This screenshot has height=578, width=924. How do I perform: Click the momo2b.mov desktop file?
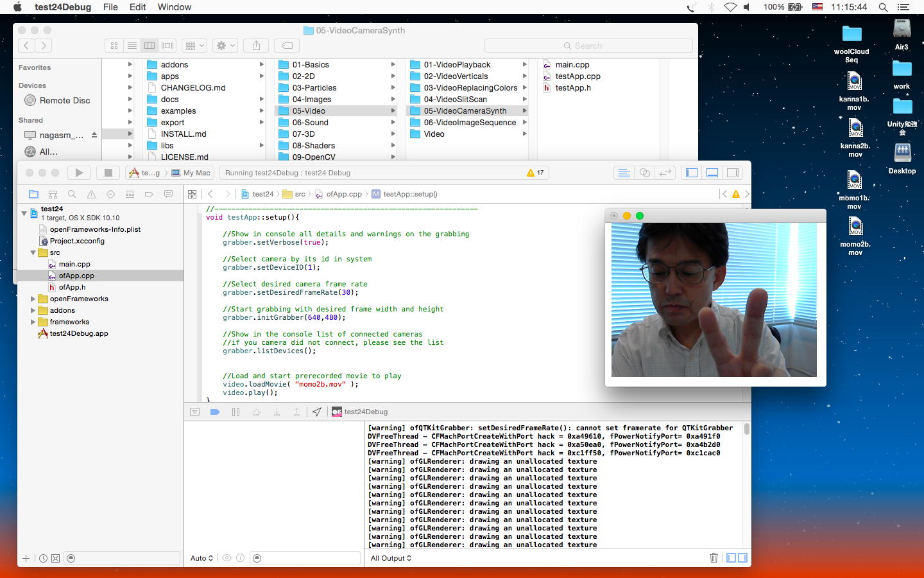[855, 236]
